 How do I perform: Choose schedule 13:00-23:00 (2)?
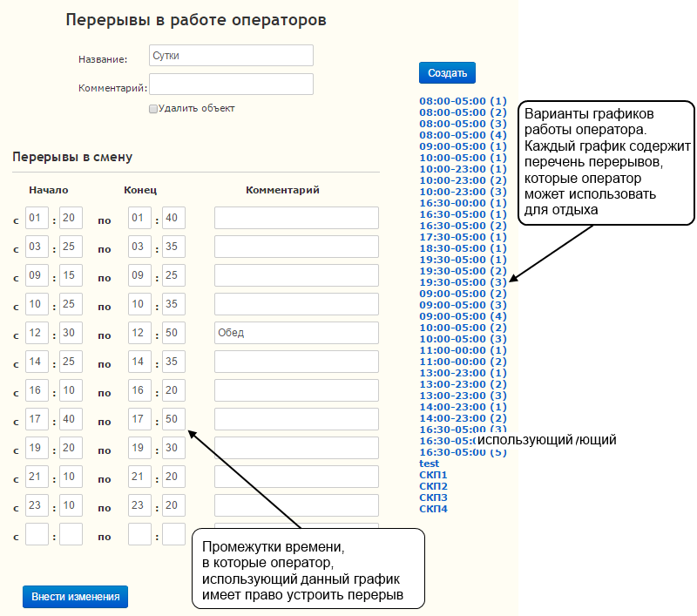[x=464, y=384]
